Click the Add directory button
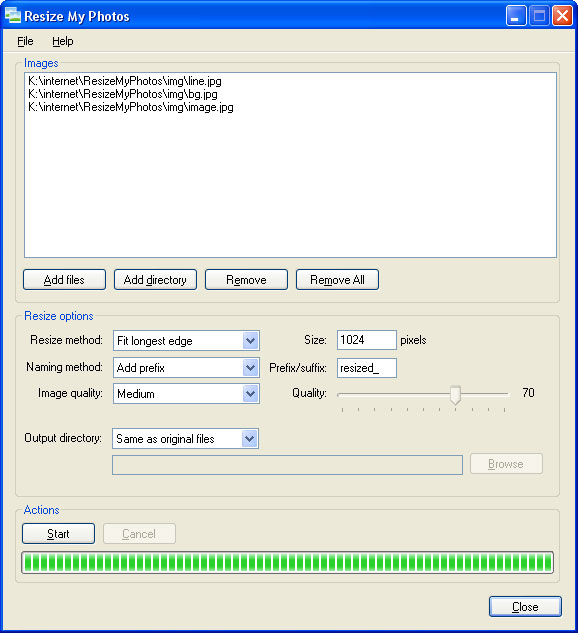The width and height of the screenshot is (578, 633). [x=155, y=280]
